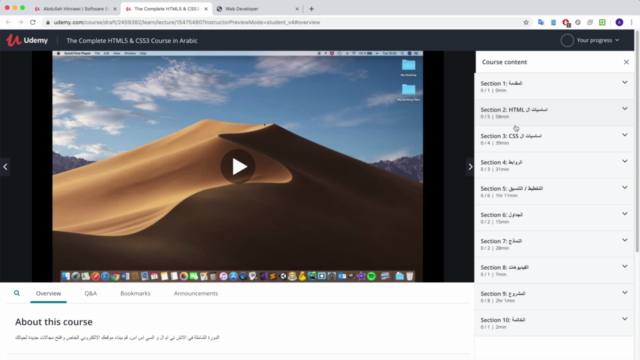Close the Web Developer tab
The image size is (640, 360).
click(x=297, y=9)
